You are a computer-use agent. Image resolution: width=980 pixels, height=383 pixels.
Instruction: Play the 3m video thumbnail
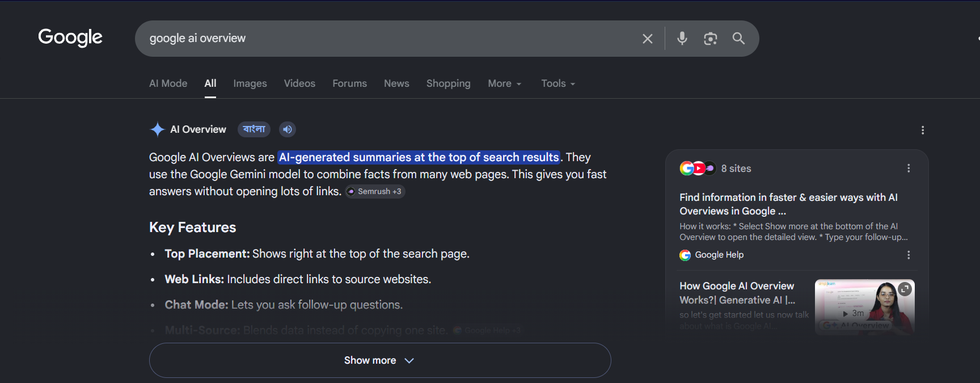[x=865, y=306]
